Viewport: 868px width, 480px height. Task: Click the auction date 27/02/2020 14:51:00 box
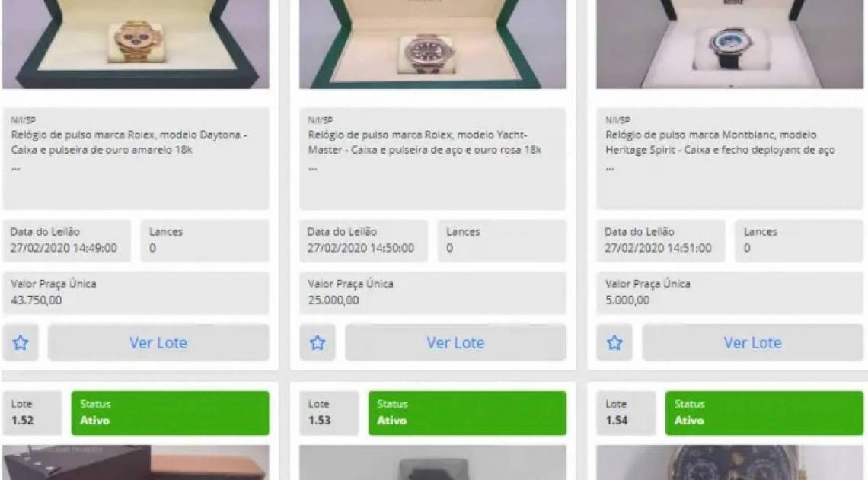click(660, 240)
